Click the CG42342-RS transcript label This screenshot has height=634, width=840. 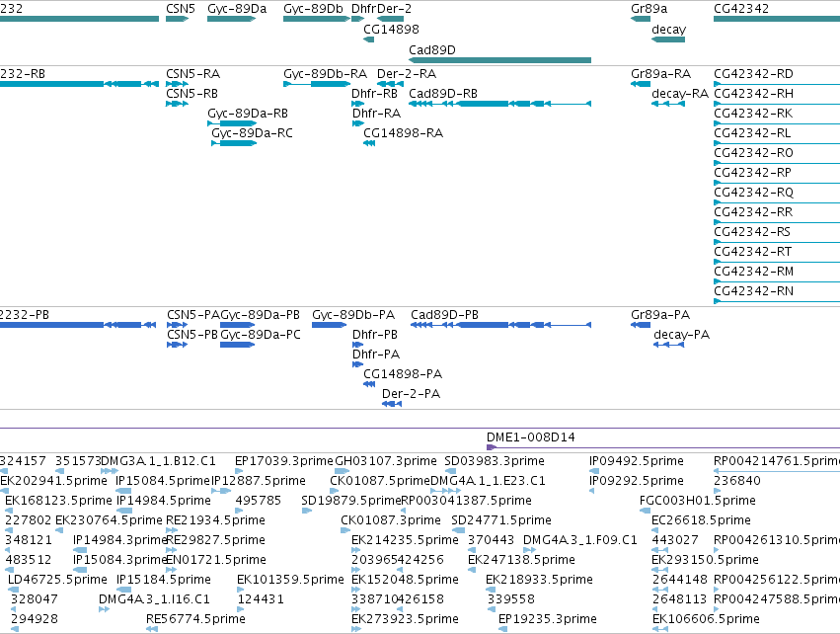tap(752, 232)
